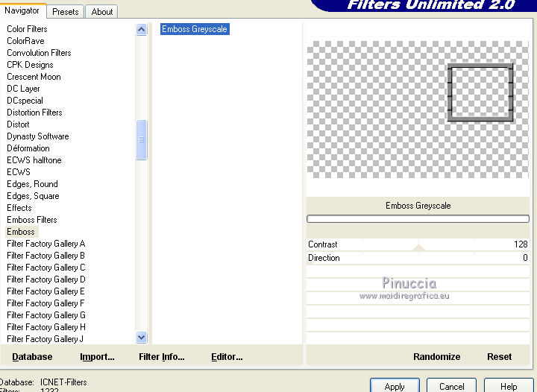Select the Navigator tab
Screen dimensions: 537x392
(22, 10)
